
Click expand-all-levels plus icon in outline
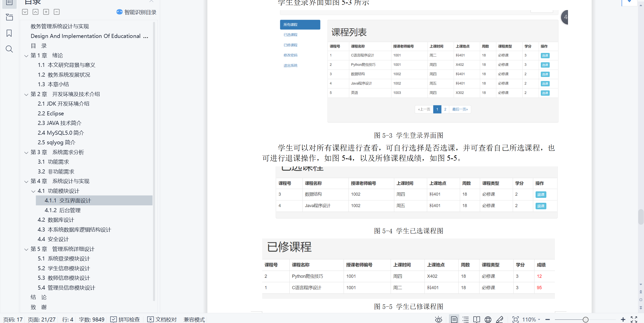coord(46,12)
